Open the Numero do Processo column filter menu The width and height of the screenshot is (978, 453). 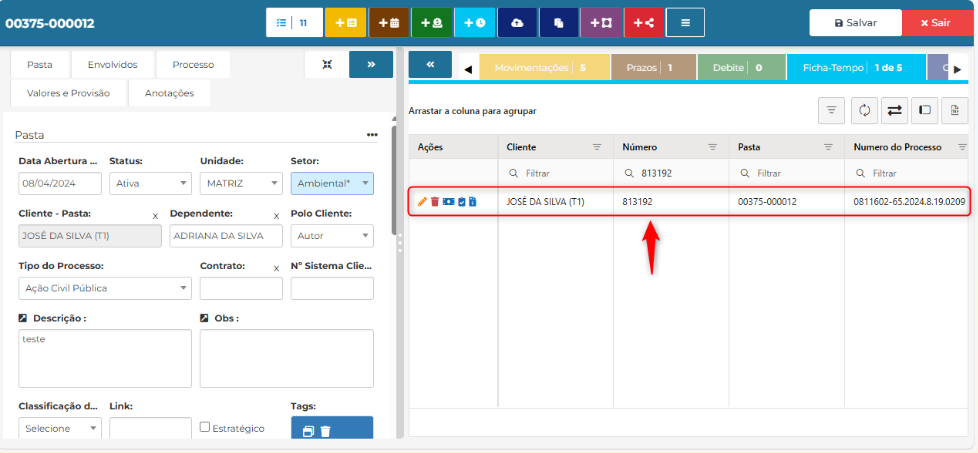963,147
